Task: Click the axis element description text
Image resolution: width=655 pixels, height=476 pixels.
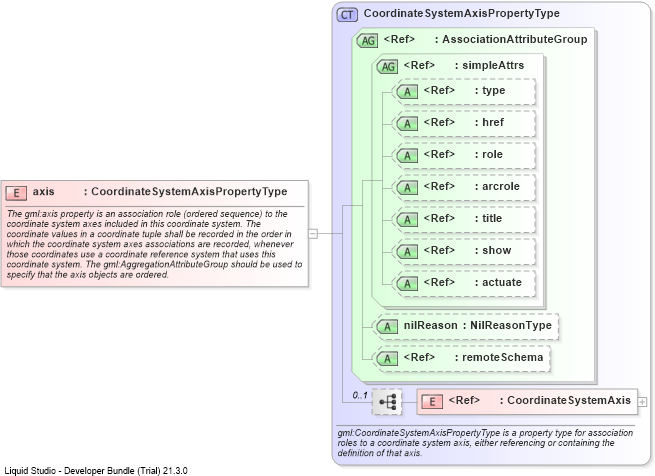Action: (154, 244)
